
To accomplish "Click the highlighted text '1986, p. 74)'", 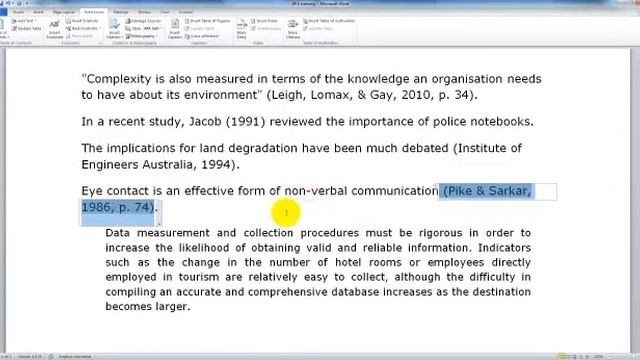I will 118,207.
